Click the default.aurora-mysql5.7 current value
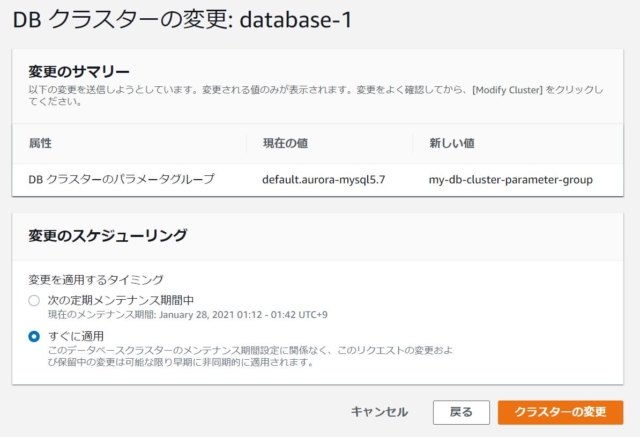This screenshot has width=640, height=437. click(x=324, y=180)
